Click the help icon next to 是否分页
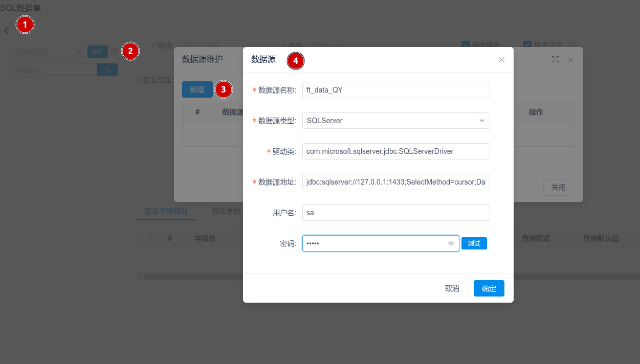Screen dimensions: 640x364 tap(571, 45)
